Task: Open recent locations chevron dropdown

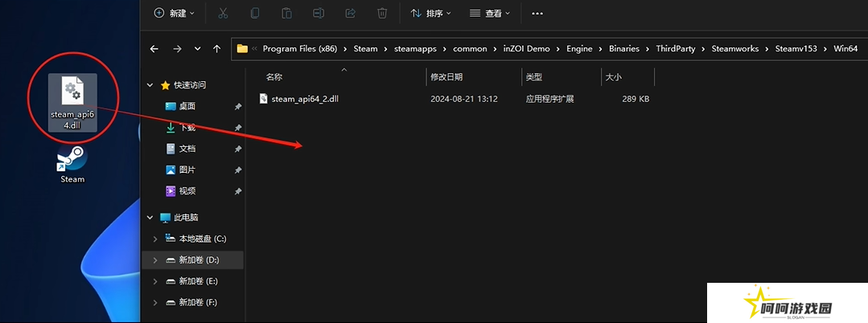Action: (198, 49)
